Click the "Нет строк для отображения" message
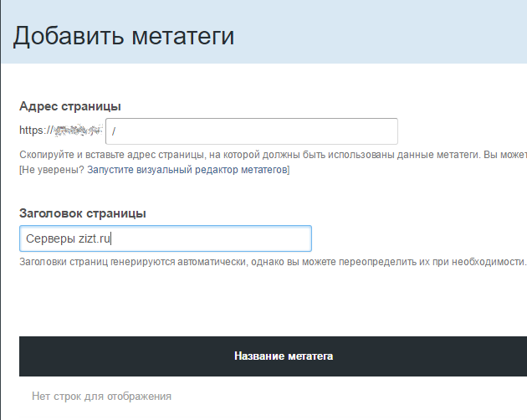527x420 pixels. (x=101, y=396)
